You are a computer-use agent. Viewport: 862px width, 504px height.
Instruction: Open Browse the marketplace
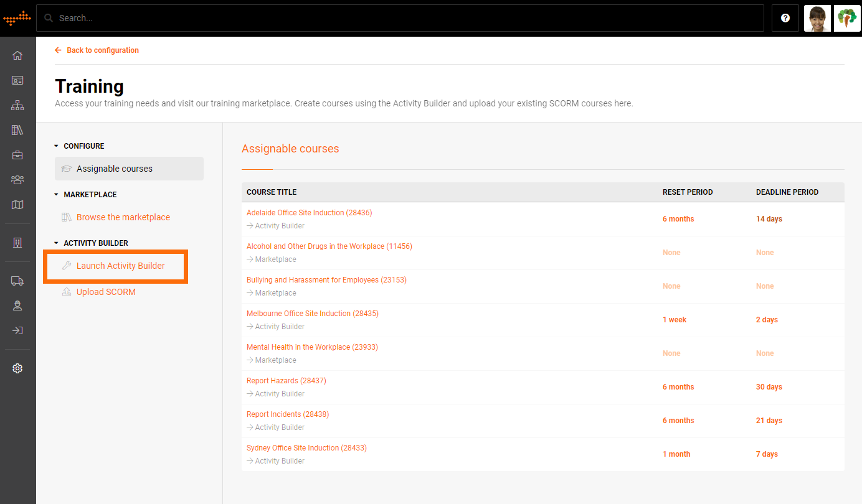coord(123,217)
